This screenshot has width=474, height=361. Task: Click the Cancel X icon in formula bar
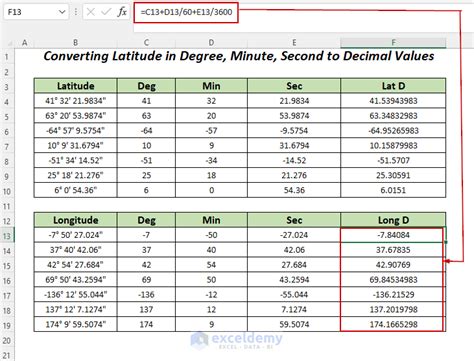pos(90,12)
